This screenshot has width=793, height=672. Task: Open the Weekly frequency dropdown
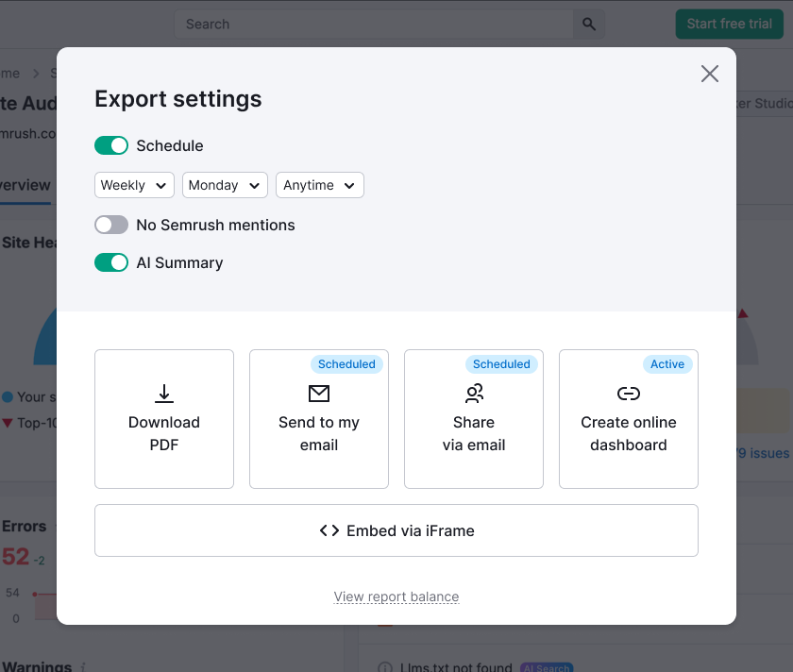pyautogui.click(x=134, y=185)
